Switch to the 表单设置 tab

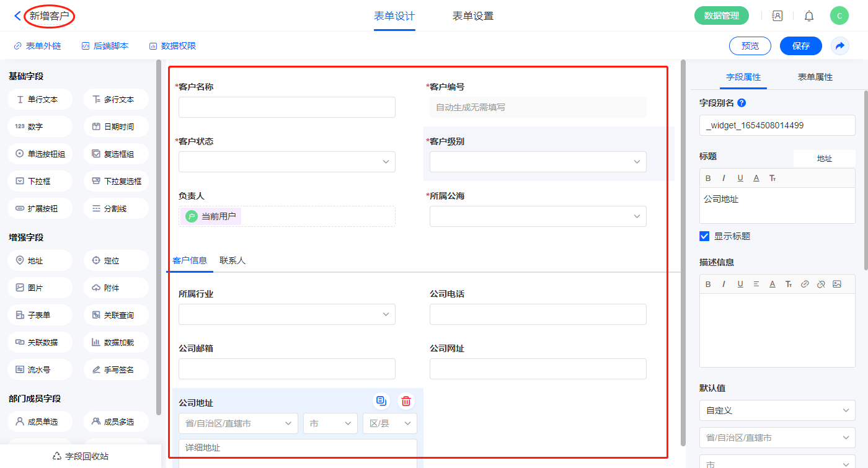(x=473, y=16)
